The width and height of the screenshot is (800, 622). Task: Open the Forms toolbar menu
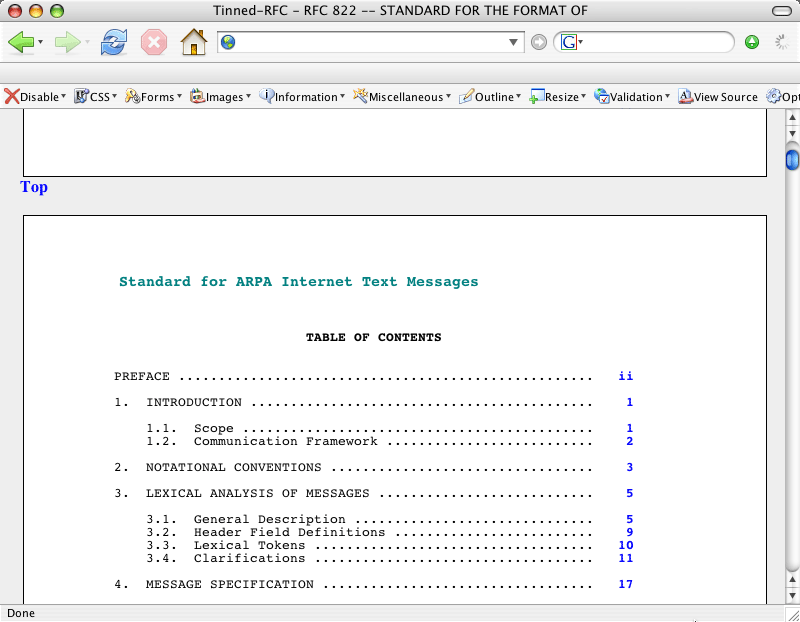pyautogui.click(x=154, y=96)
